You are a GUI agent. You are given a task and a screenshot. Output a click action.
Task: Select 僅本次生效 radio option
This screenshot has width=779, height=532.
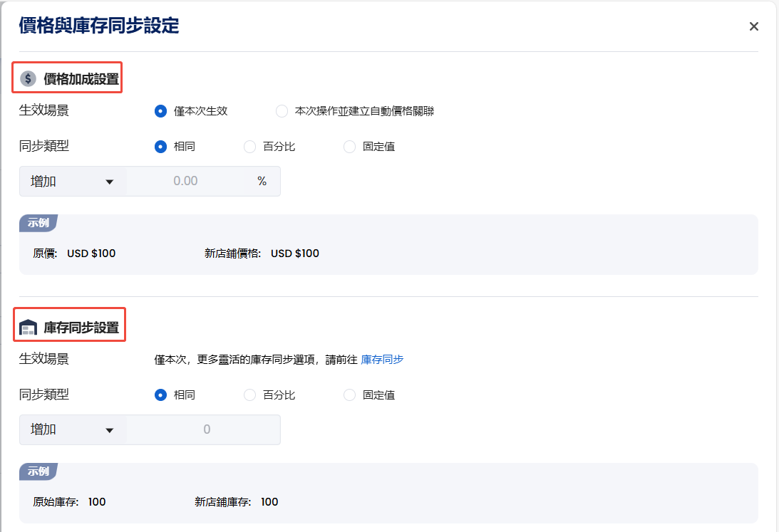pos(161,111)
